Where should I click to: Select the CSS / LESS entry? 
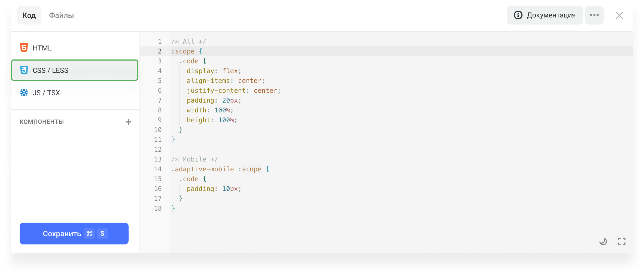pos(75,70)
